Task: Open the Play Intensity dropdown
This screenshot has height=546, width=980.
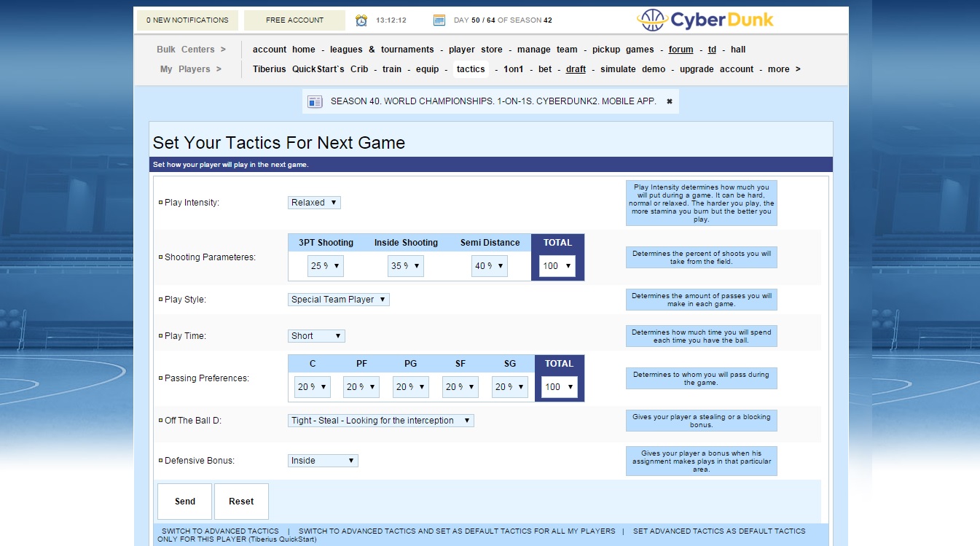Action: coord(314,203)
